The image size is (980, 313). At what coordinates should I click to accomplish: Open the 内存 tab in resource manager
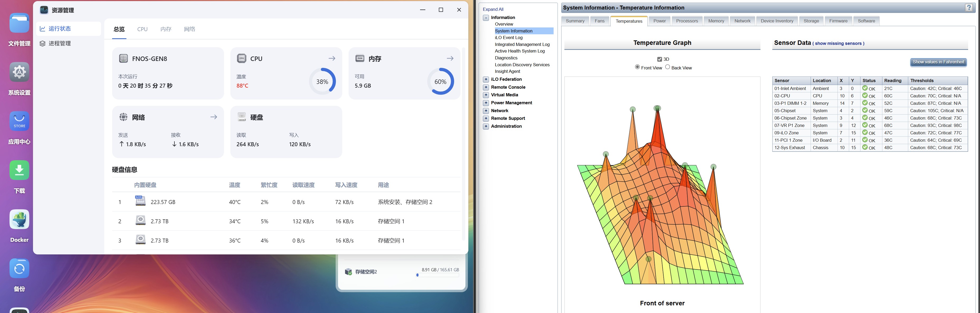coord(165,29)
